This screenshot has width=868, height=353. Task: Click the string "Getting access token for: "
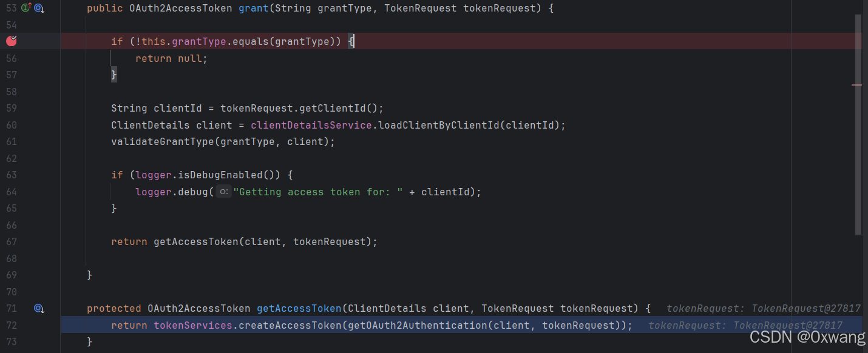(x=318, y=192)
